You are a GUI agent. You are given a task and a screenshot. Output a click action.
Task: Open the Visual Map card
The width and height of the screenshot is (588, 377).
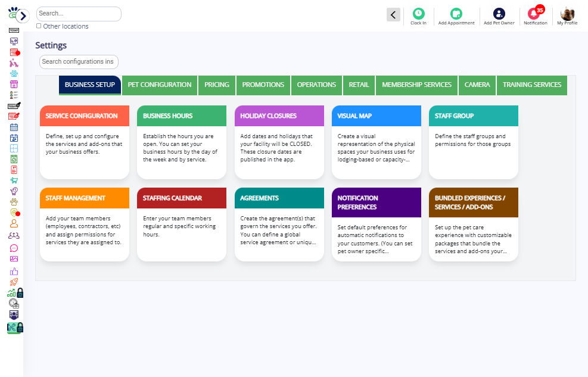377,142
